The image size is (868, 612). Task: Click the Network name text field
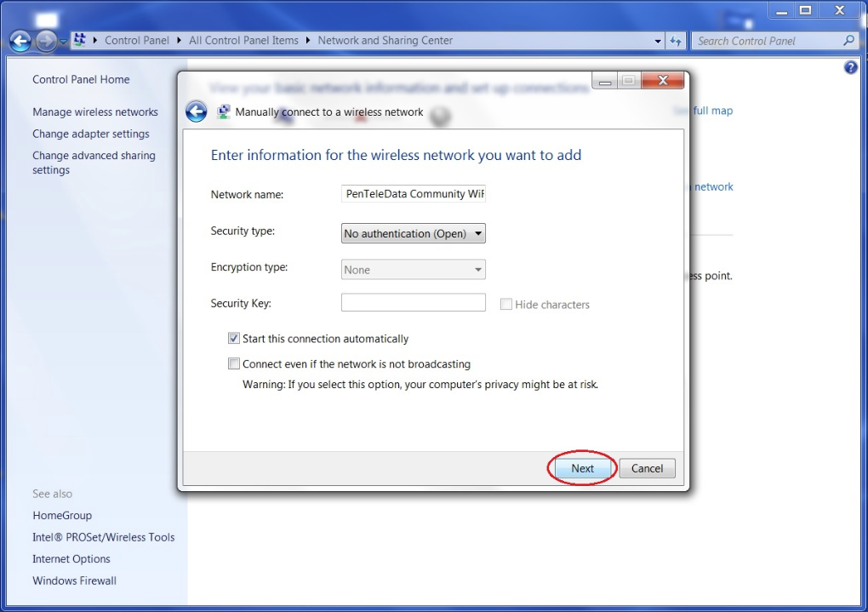(413, 194)
